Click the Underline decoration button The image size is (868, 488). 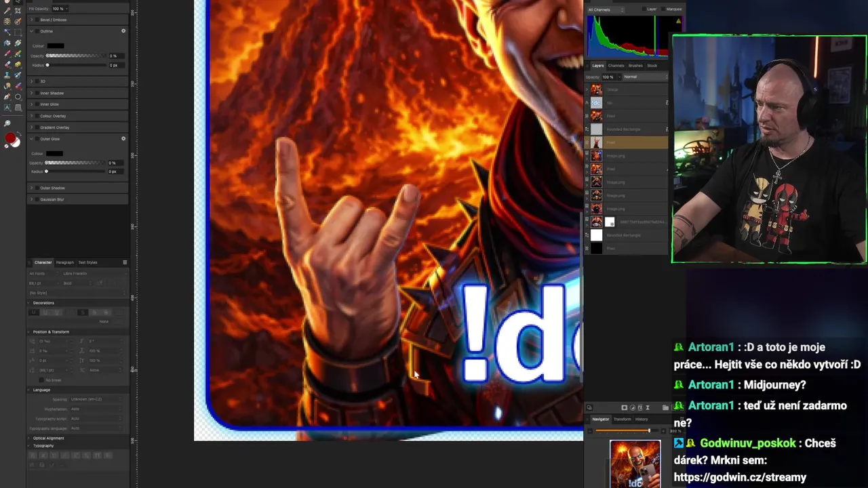point(33,312)
